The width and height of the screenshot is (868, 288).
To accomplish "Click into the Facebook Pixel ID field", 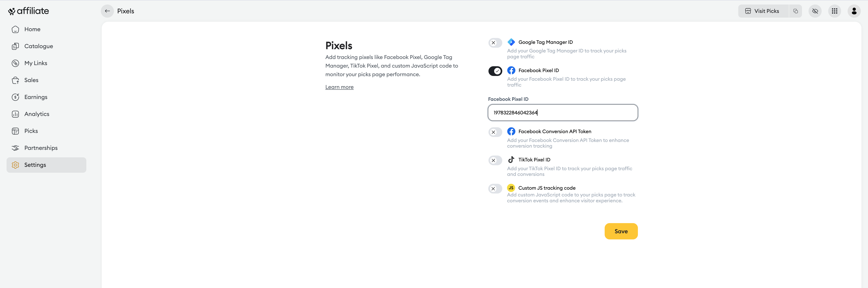I will tap(562, 113).
